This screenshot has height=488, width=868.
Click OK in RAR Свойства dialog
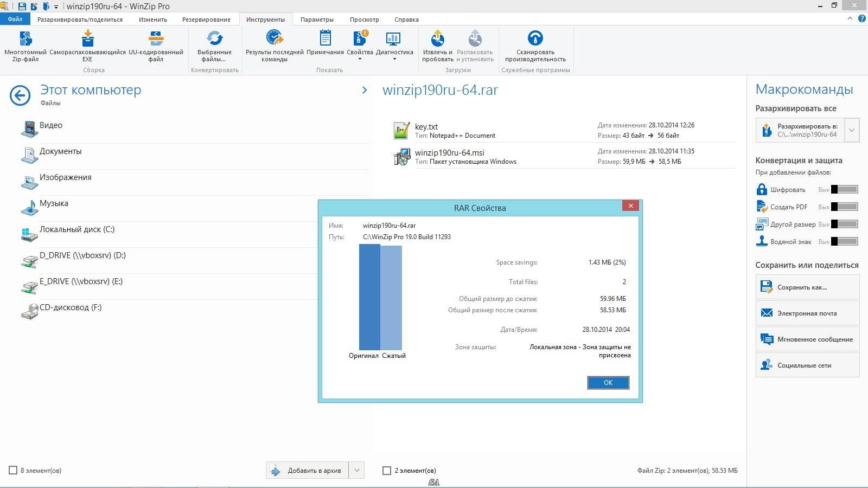608,382
